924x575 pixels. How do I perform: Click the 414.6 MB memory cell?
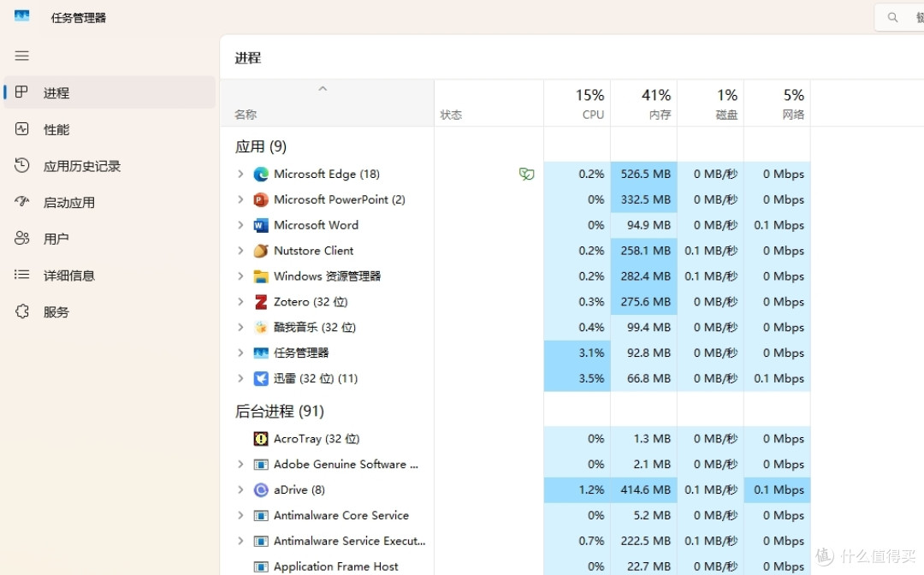tap(644, 489)
